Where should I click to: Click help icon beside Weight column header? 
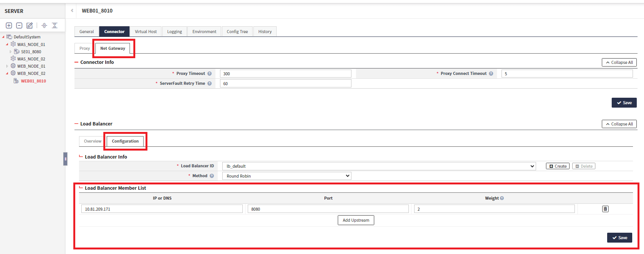click(x=502, y=198)
